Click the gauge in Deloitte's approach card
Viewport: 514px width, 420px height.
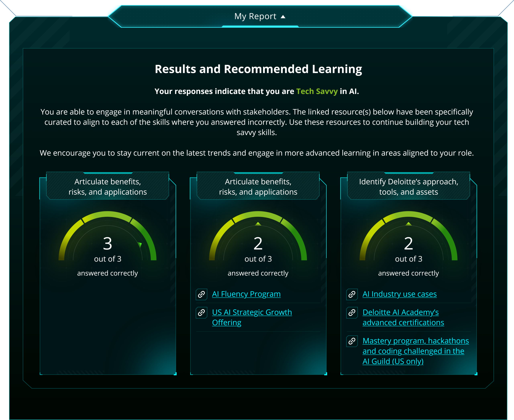pyautogui.click(x=409, y=240)
